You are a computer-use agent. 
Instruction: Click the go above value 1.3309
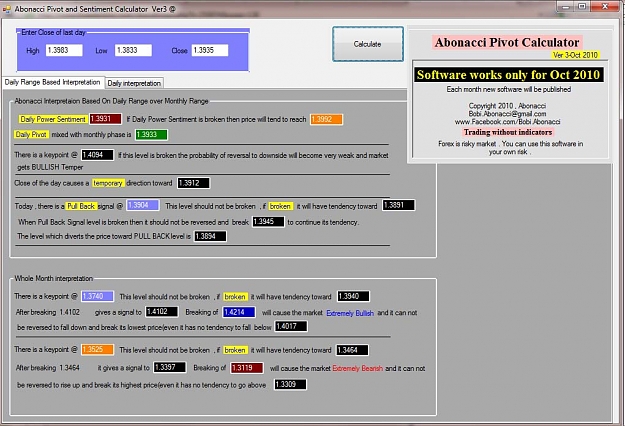(x=290, y=384)
